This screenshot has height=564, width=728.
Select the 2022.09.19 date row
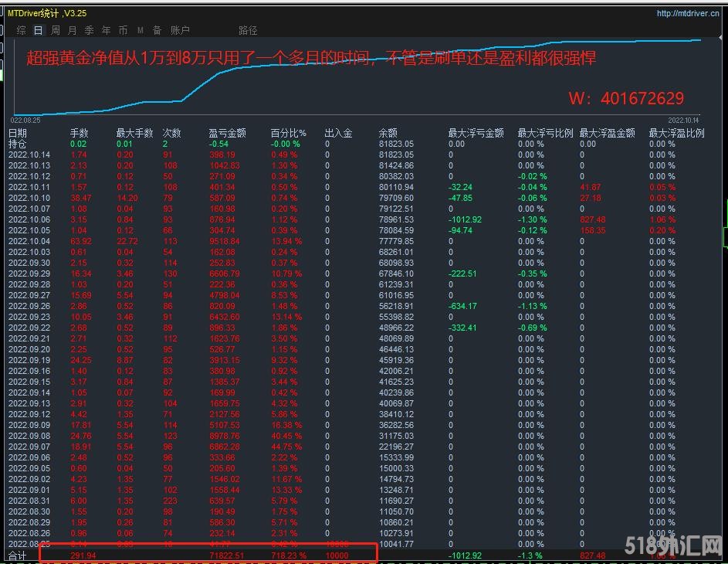point(29,360)
